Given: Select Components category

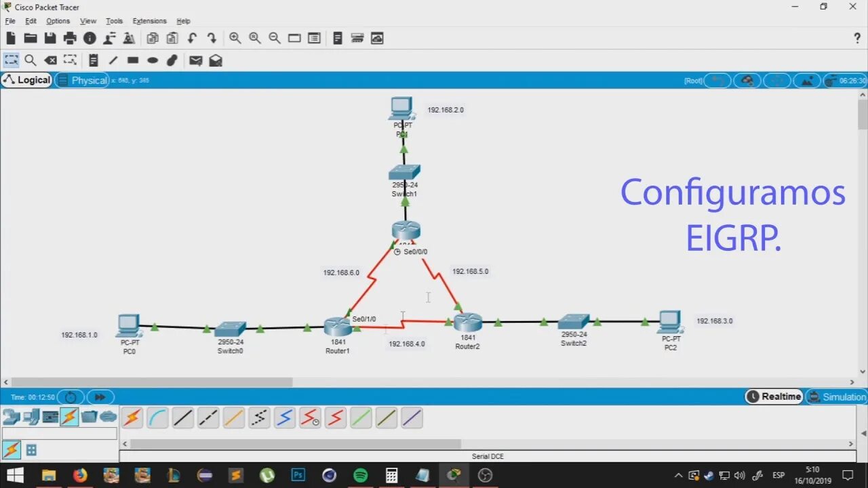Looking at the screenshot, I should point(50,417).
